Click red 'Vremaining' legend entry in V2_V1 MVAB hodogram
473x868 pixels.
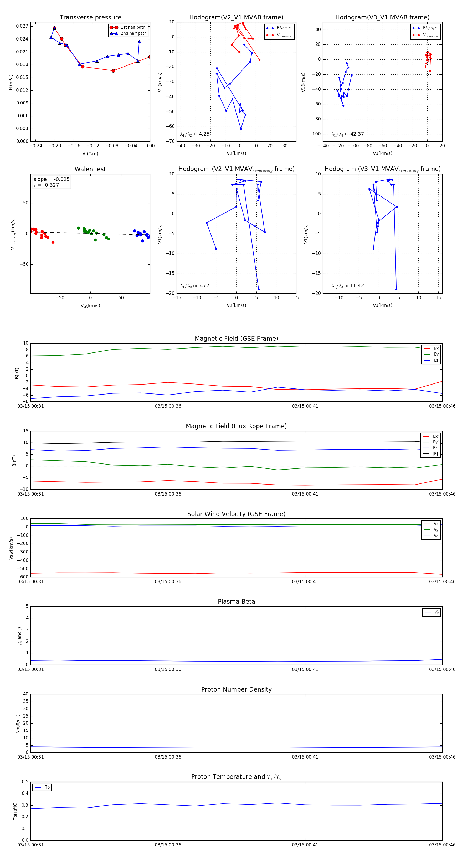(x=279, y=35)
